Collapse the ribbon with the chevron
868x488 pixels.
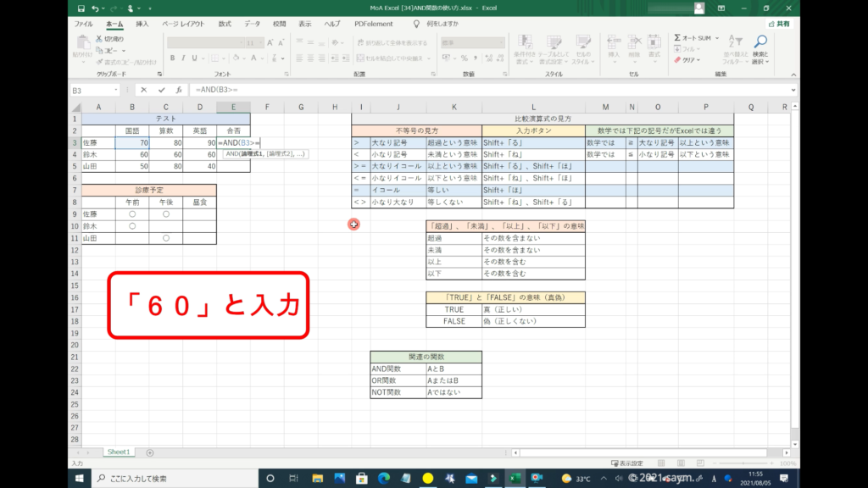coord(793,75)
